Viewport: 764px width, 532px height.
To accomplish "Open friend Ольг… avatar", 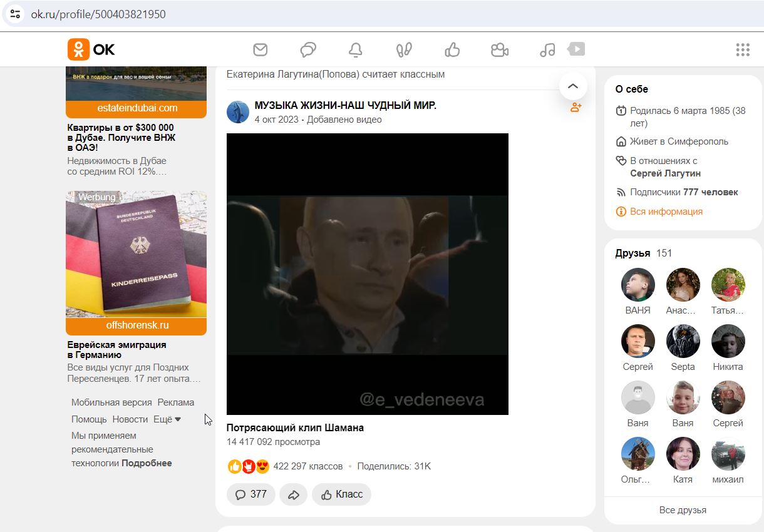I will 638,454.
